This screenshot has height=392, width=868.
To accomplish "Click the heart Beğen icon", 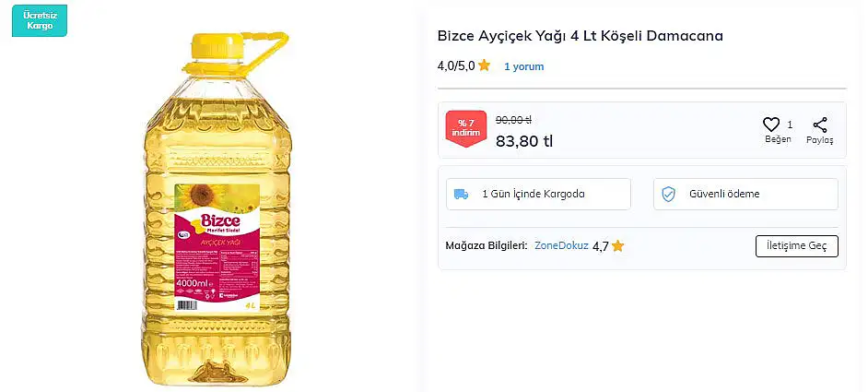I will (771, 125).
